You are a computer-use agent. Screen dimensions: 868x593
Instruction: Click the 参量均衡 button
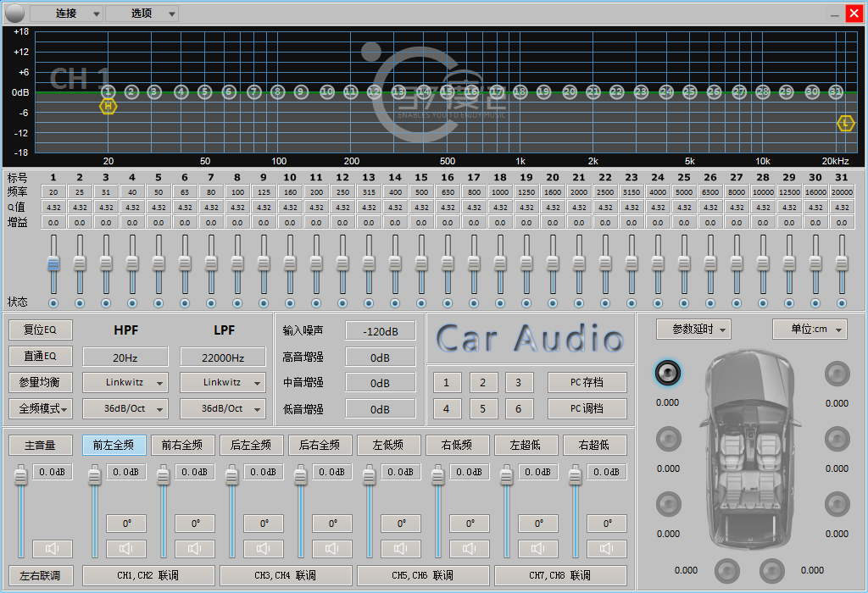click(x=41, y=382)
